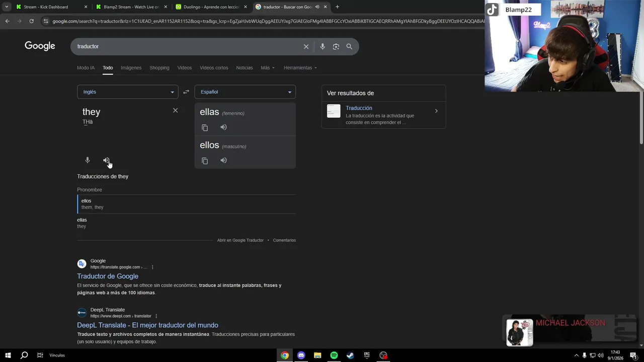Open Task View in the taskbar
Screen dimensions: 644x362
[40, 355]
